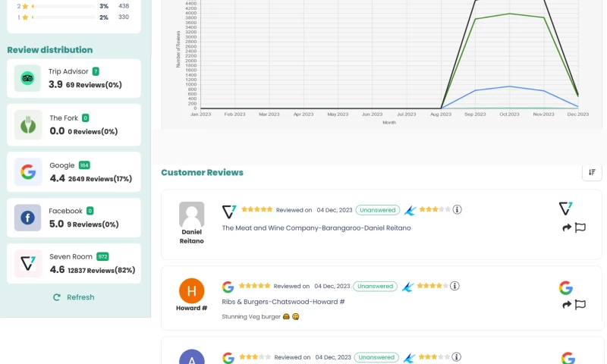Click '12837 Reviews(82%)' under Seven Room
Image resolution: width=607 pixels, height=364 pixels.
tap(102, 271)
